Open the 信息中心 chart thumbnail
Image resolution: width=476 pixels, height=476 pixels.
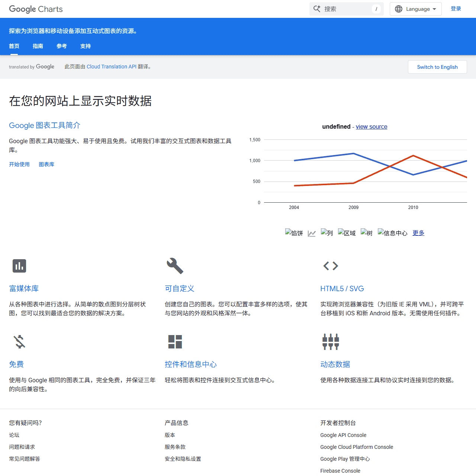coord(392,232)
